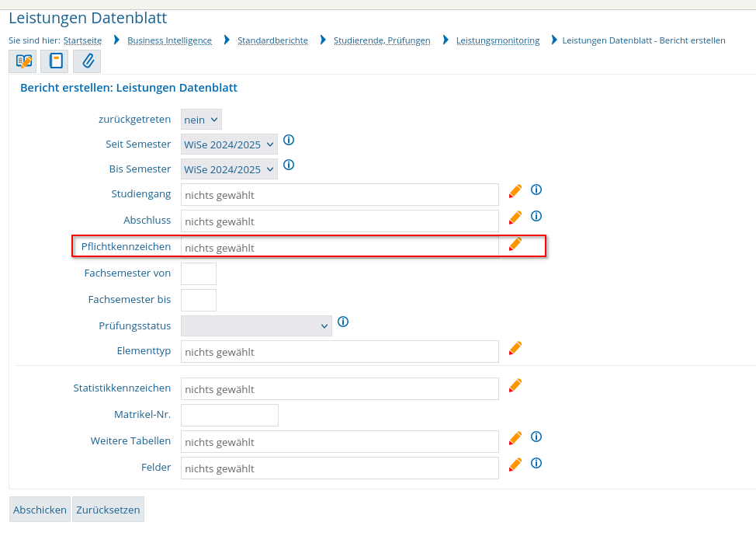Click the Zurücksetzen button
This screenshot has width=756, height=543.
tap(108, 510)
